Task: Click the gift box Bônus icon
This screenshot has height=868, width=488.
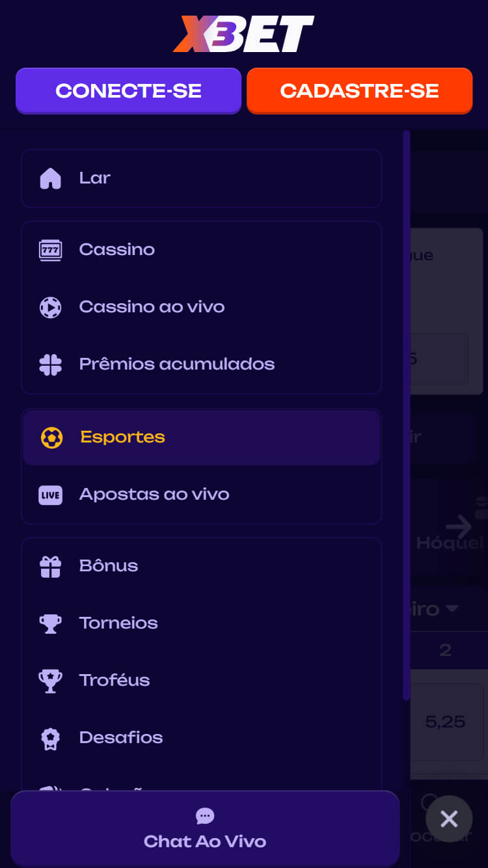Action: click(50, 566)
